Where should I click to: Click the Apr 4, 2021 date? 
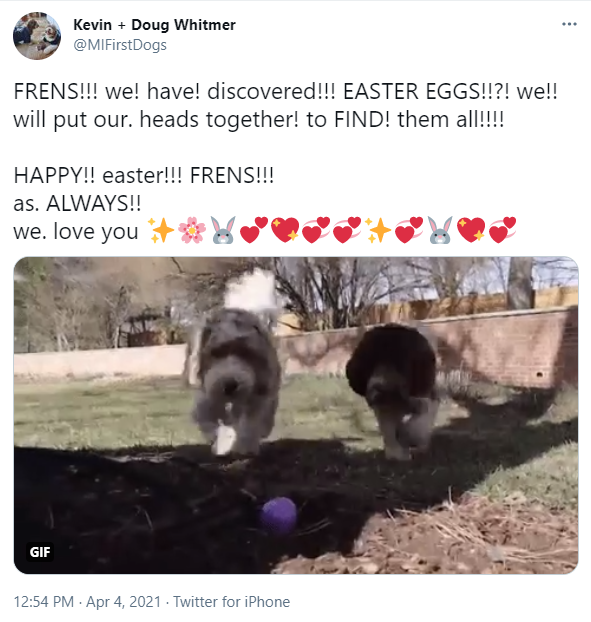pos(123,602)
